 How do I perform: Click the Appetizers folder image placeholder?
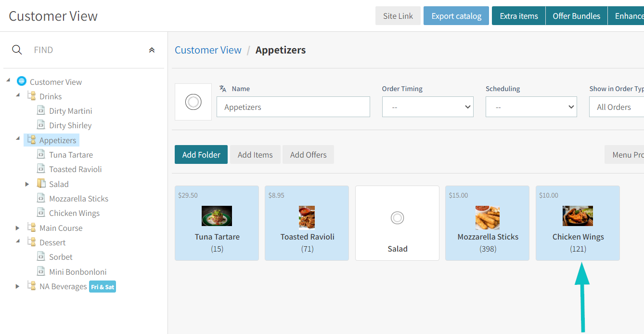tap(193, 102)
